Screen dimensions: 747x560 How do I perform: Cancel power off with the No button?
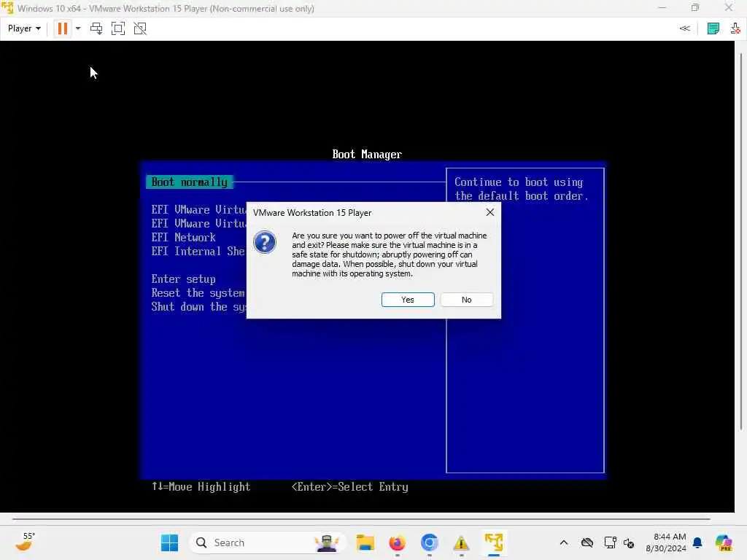[466, 300]
